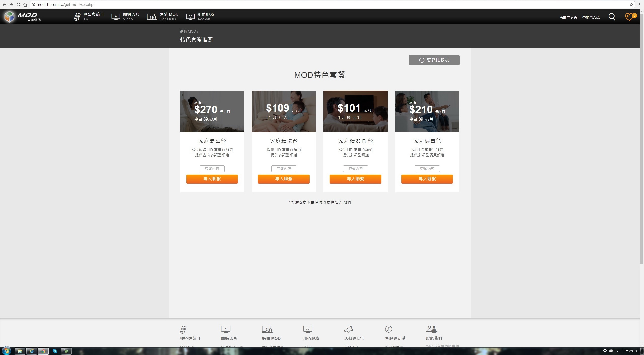
Task: Open the footer 選購 MOD link
Action: pos(271,338)
